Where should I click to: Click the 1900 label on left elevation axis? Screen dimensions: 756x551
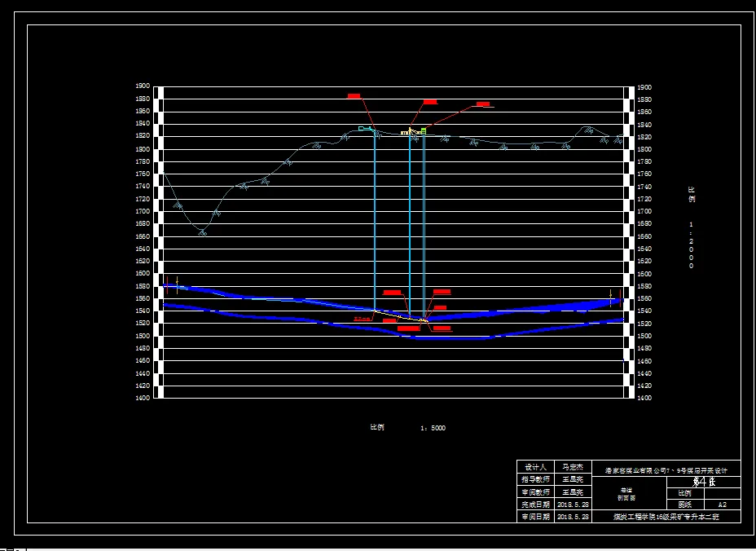point(143,86)
